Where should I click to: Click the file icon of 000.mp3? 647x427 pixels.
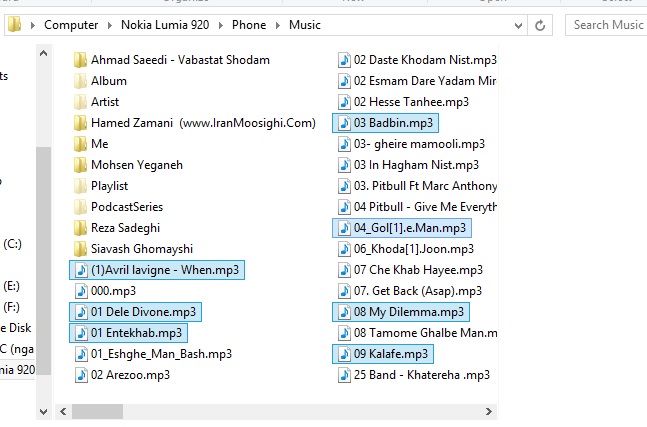[80, 291]
